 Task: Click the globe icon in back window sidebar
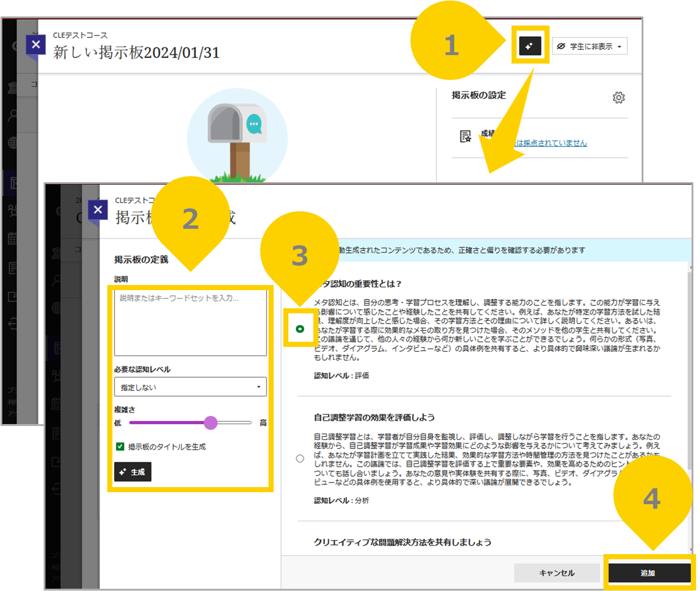(12, 142)
